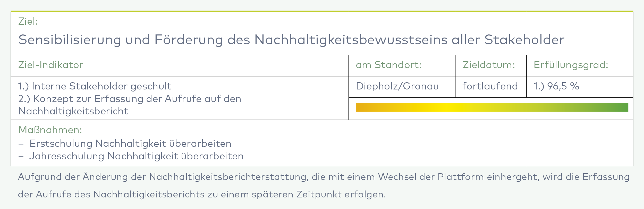The height and width of the screenshot is (209, 644).
Task: Click the "Zieldatum:" column header
Action: 489,65
